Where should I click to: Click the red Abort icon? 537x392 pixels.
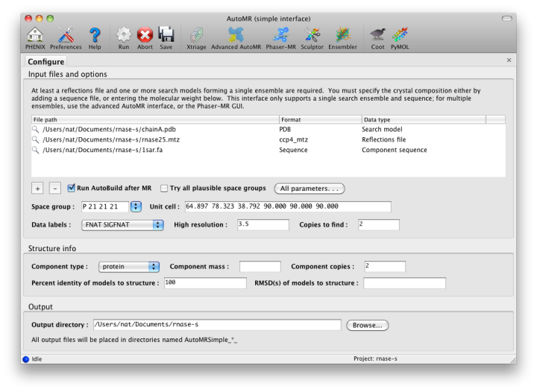145,35
